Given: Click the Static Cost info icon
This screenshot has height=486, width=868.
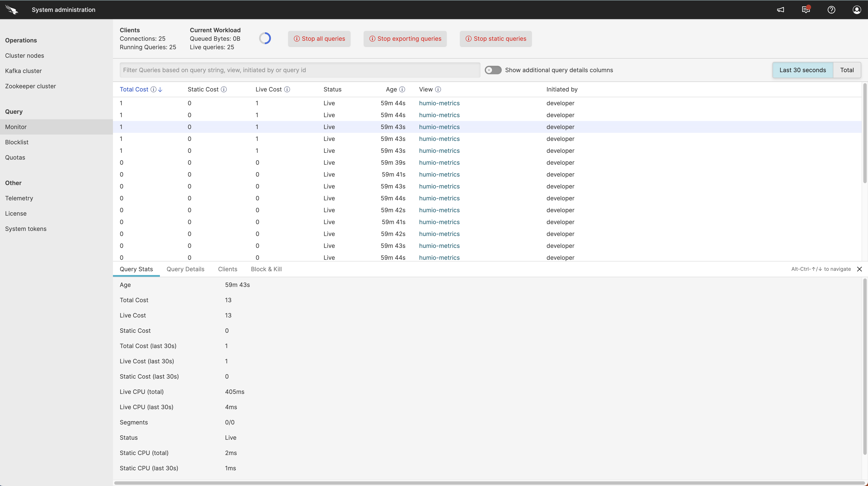Looking at the screenshot, I should click(x=224, y=89).
